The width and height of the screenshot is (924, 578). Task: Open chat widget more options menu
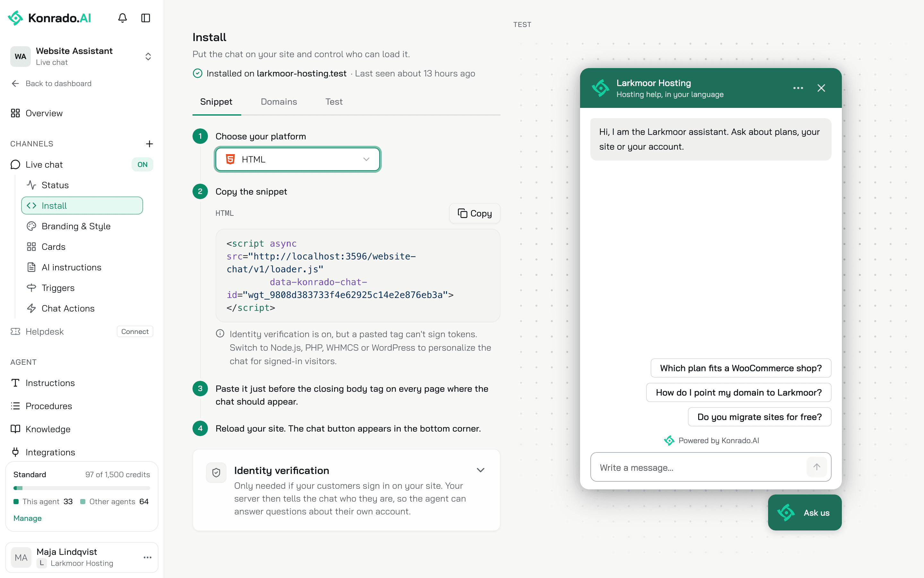pyautogui.click(x=798, y=88)
